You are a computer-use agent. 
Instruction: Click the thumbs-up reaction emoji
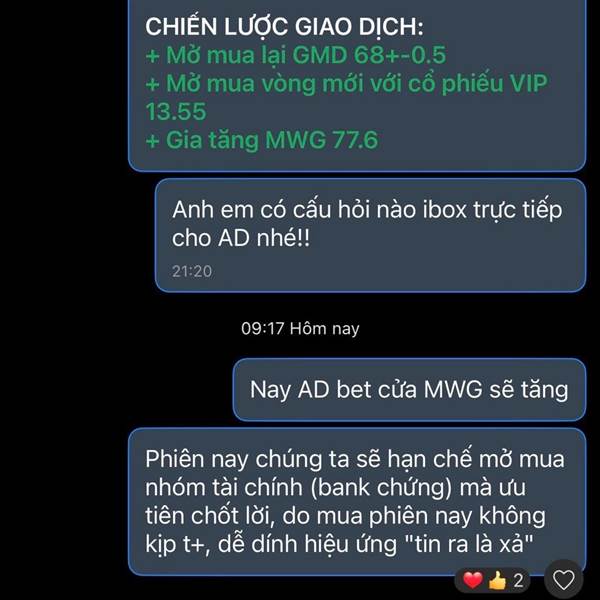pyautogui.click(x=497, y=580)
